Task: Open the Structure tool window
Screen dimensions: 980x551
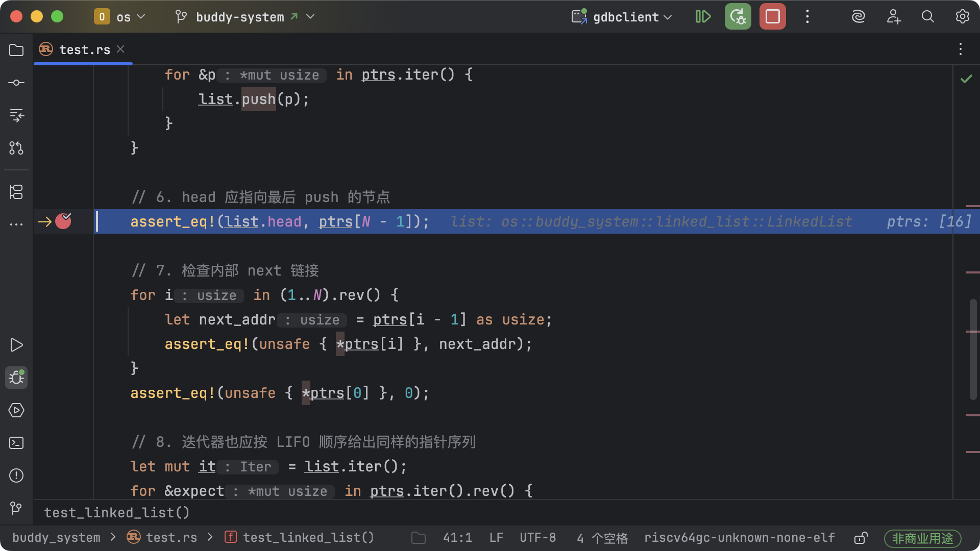Action: pos(16,192)
